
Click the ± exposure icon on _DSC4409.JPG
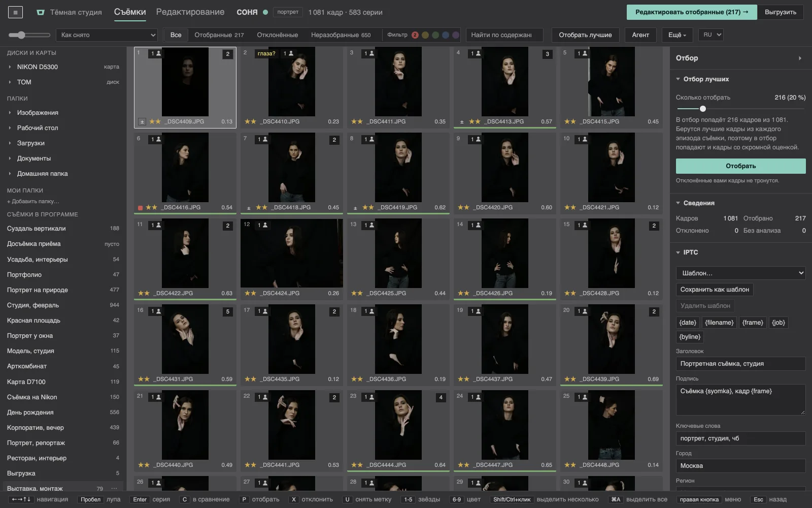point(142,122)
